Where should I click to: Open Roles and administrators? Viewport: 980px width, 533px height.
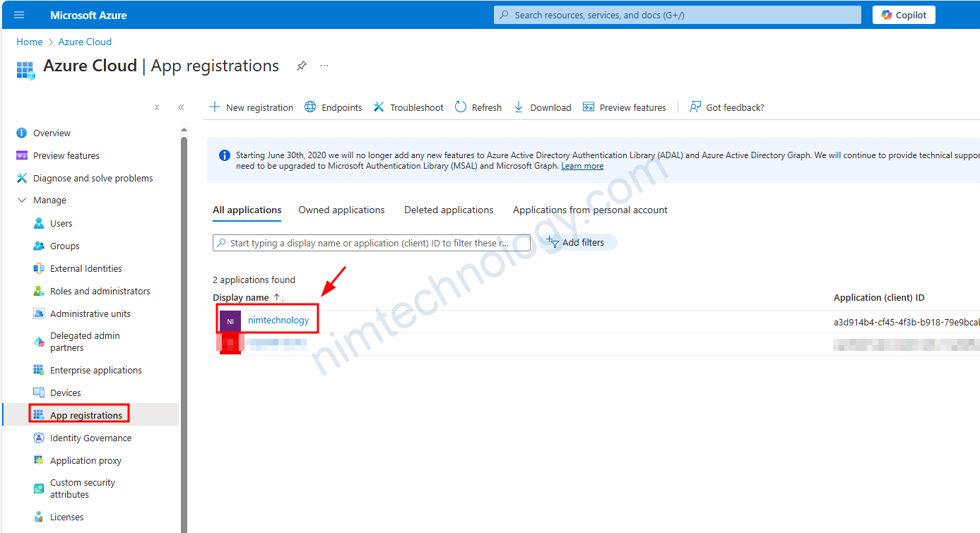tap(100, 291)
